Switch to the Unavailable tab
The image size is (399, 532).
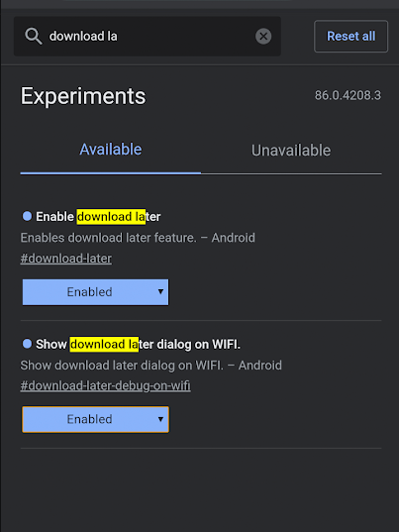click(x=291, y=151)
